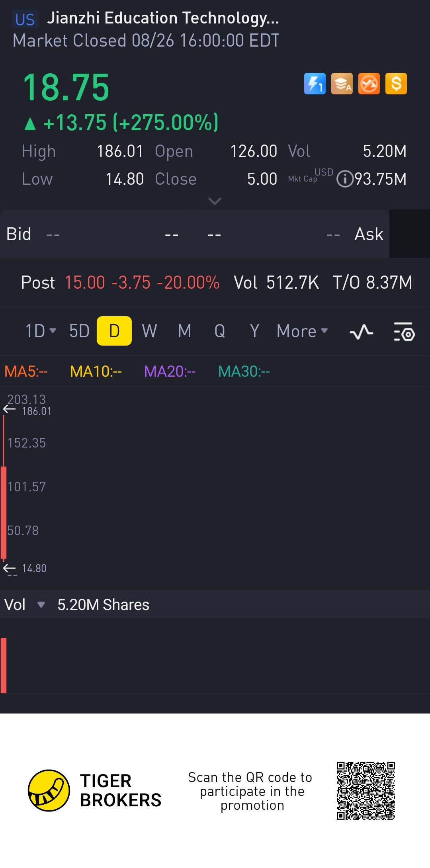The height and width of the screenshot is (868, 430).
Task: Tap the MA20 indicator label
Action: [170, 371]
